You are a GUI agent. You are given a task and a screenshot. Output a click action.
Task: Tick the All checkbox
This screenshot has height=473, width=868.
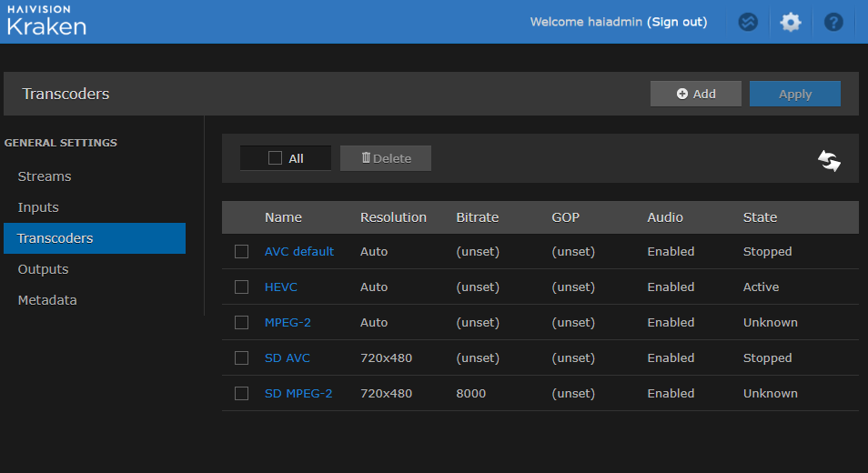276,158
